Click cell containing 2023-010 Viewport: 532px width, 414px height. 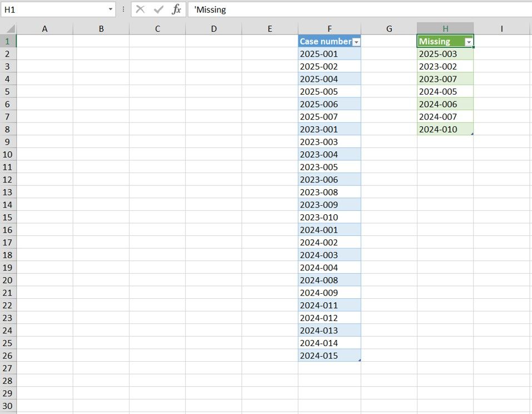point(330,217)
